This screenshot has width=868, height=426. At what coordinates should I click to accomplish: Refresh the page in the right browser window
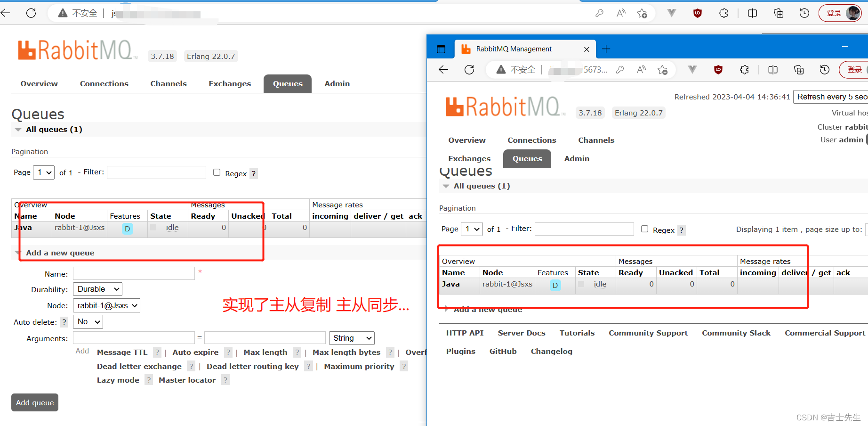point(469,70)
